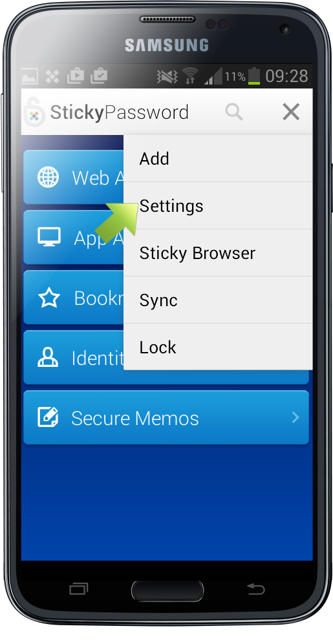333x644 pixels.
Task: Open Web Accounts via the globe icon
Action: (x=48, y=178)
